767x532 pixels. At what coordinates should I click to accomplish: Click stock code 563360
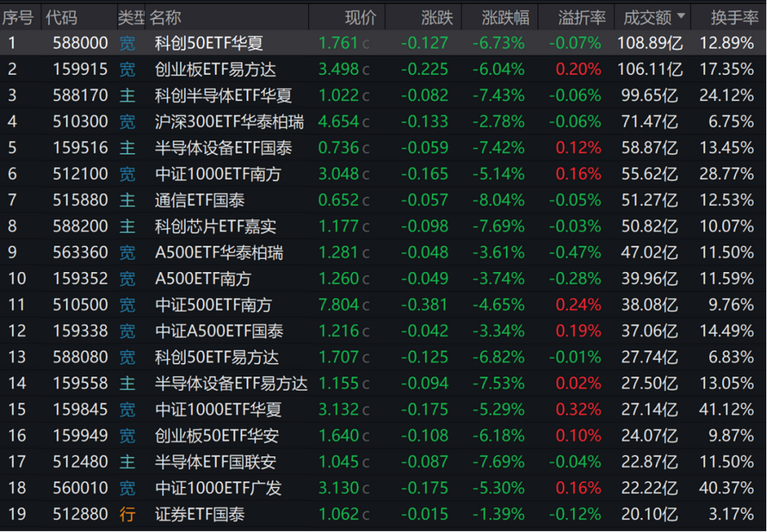(81, 252)
